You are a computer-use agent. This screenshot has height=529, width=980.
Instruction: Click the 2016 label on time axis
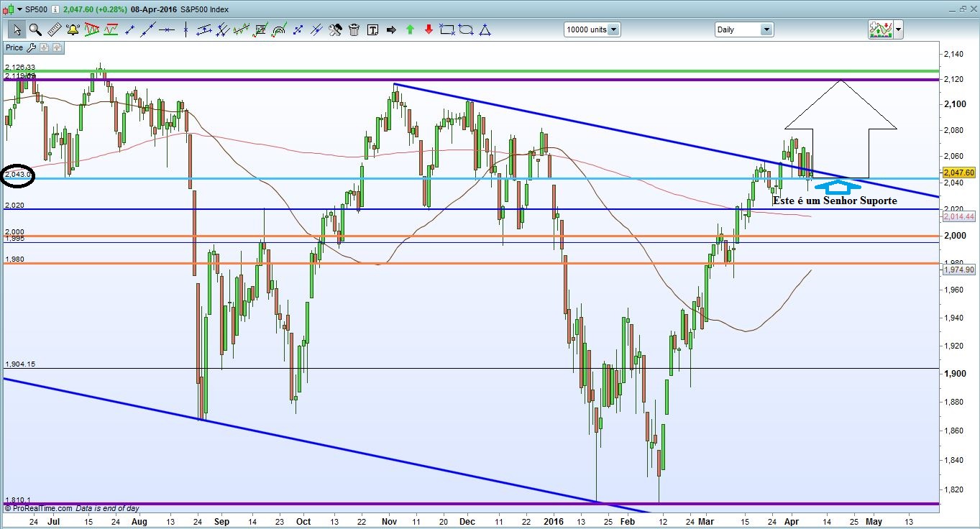553,520
